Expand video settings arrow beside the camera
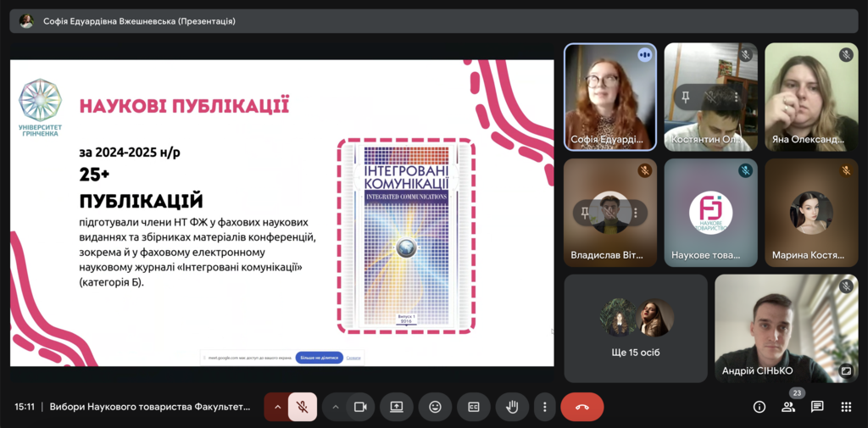 [x=335, y=407]
